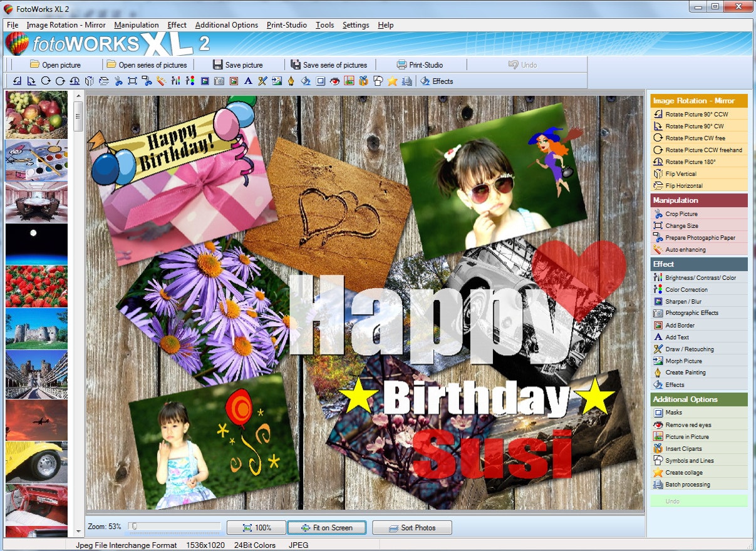This screenshot has height=551, width=756.
Task: Click the Open picture button
Action: point(54,64)
